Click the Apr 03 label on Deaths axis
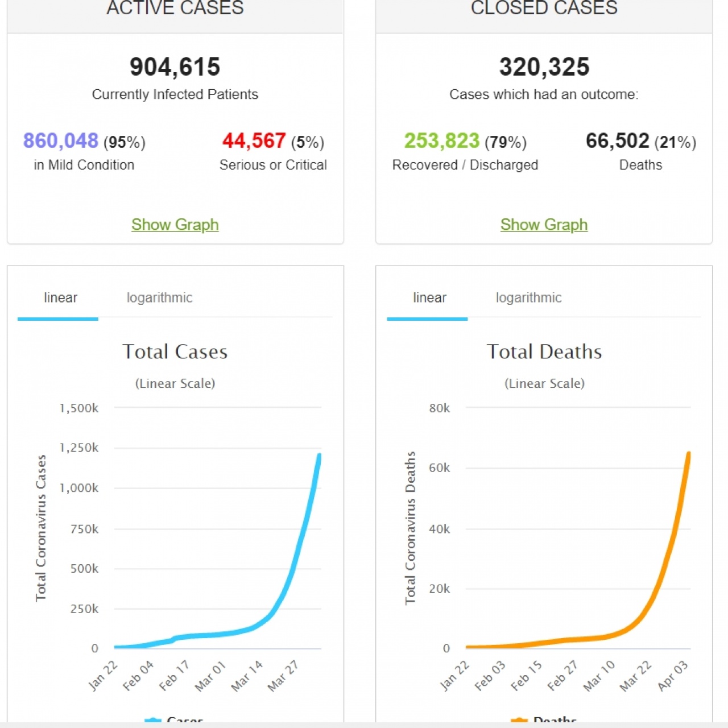 click(x=673, y=675)
